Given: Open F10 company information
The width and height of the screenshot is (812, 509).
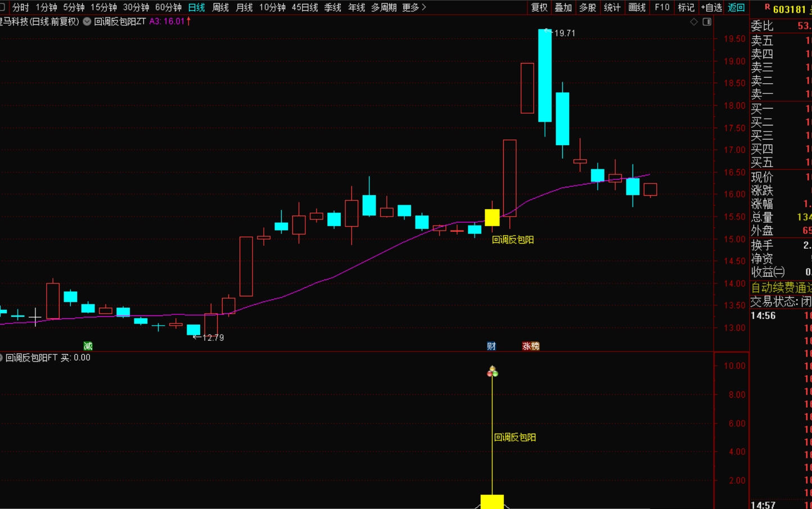Looking at the screenshot, I should [x=662, y=7].
